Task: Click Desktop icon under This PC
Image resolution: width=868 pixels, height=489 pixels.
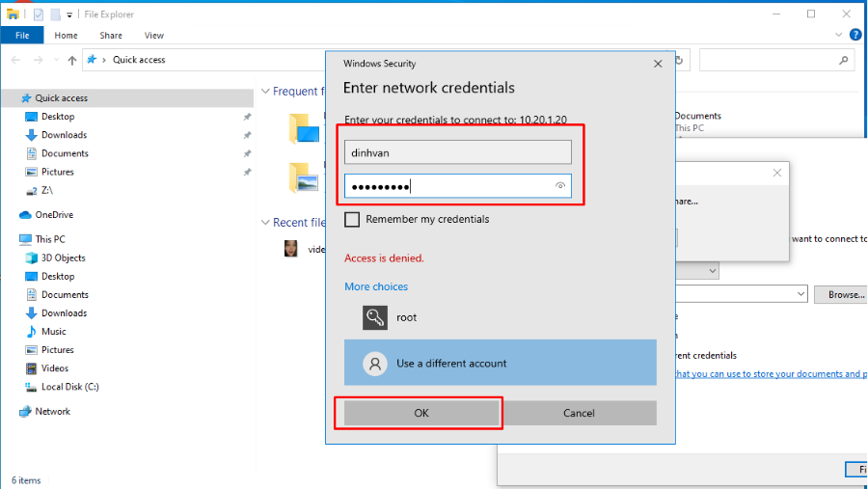Action: (31, 276)
